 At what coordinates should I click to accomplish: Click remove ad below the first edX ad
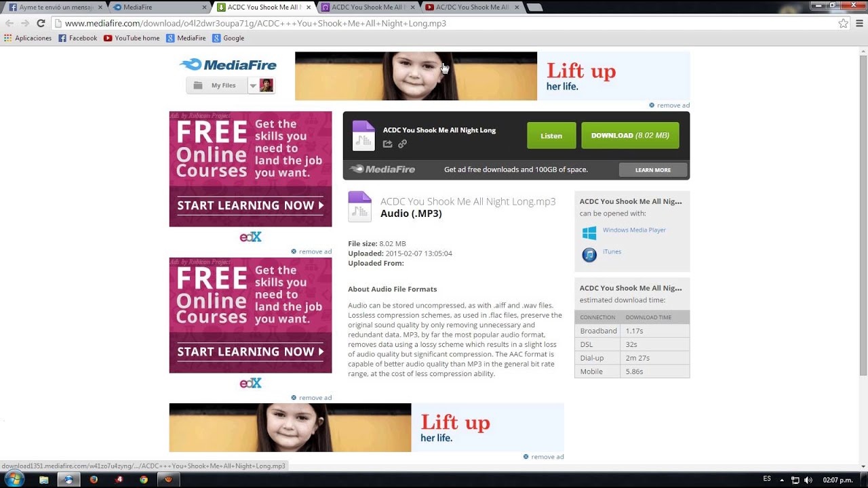point(311,251)
